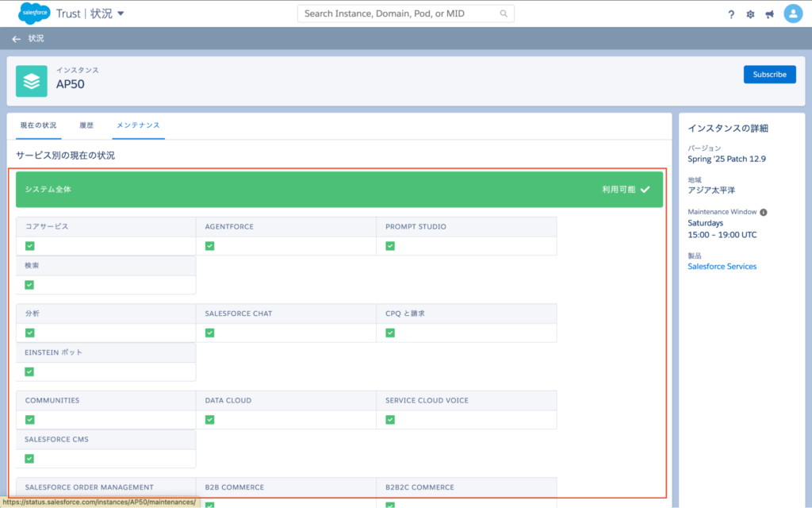Open the Salesforce Services link
This screenshot has width=812, height=508.
(x=722, y=267)
